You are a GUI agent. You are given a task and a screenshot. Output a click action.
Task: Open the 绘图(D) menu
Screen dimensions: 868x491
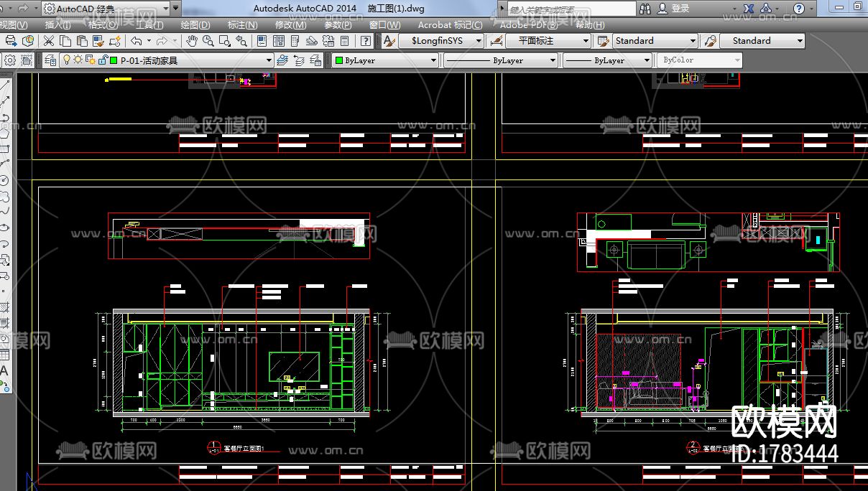(195, 24)
